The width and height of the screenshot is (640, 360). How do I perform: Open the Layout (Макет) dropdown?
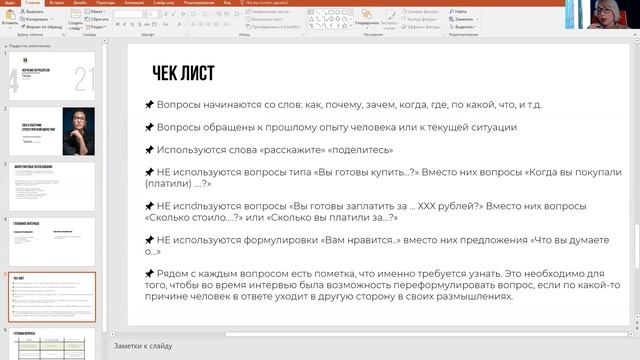pyautogui.click(x=96, y=12)
